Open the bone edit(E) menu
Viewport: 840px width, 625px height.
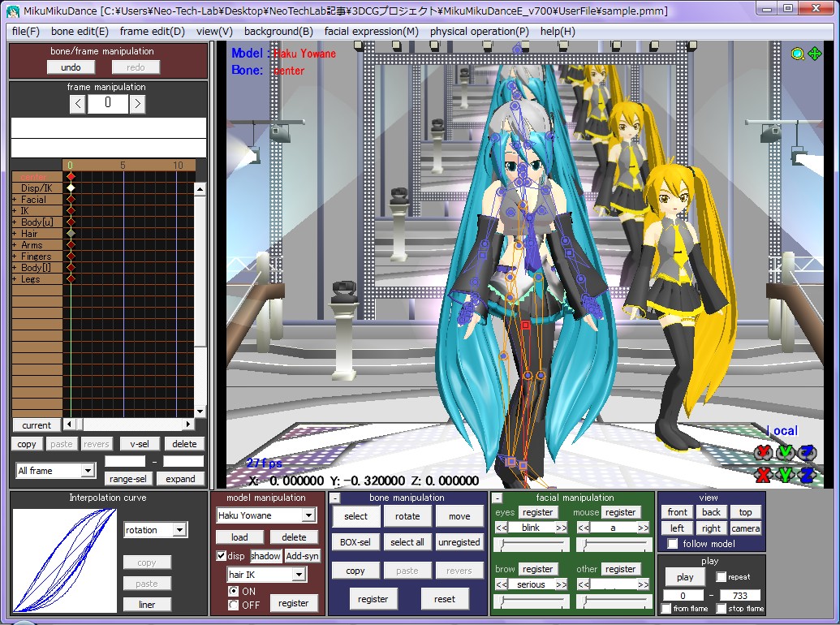point(80,31)
